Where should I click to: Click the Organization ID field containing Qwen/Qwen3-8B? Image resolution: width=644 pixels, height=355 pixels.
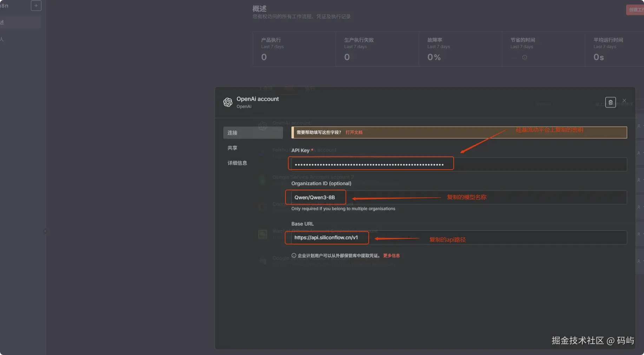[x=459, y=197]
